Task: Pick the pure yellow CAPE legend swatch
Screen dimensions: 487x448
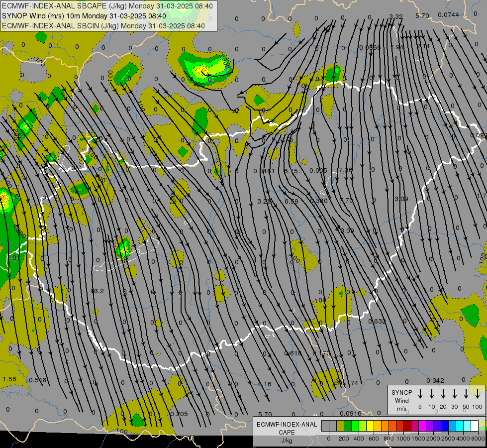Action: coord(370,426)
